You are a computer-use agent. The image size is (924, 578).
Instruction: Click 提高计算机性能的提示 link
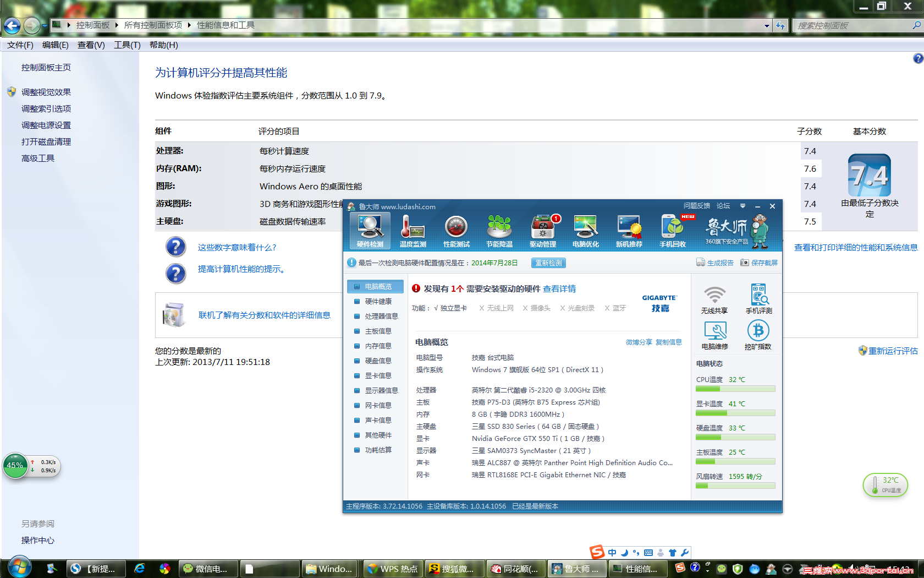(241, 269)
